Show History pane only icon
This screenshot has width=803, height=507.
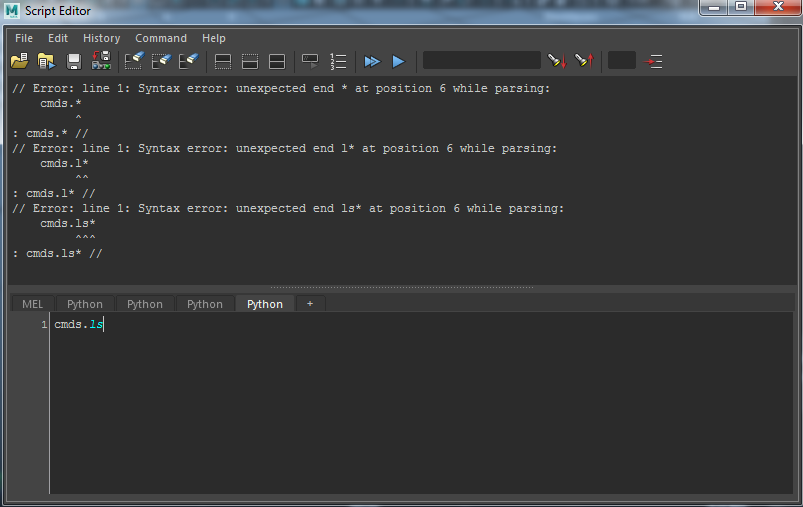223,61
